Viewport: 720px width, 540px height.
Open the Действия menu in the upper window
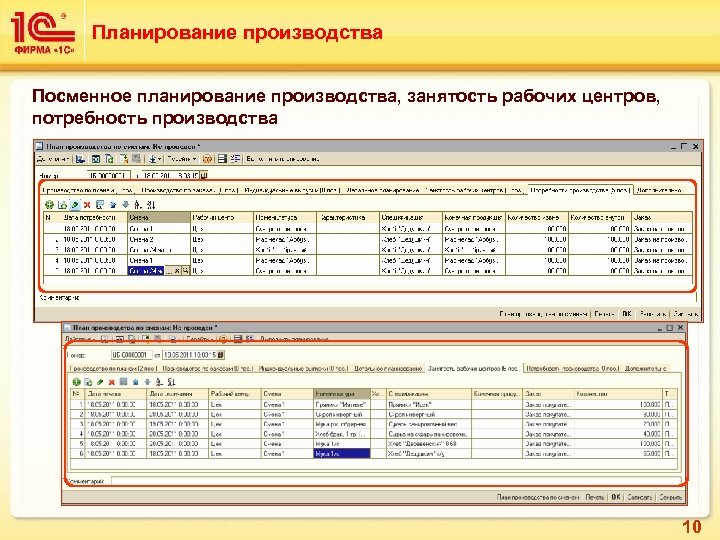click(53, 159)
